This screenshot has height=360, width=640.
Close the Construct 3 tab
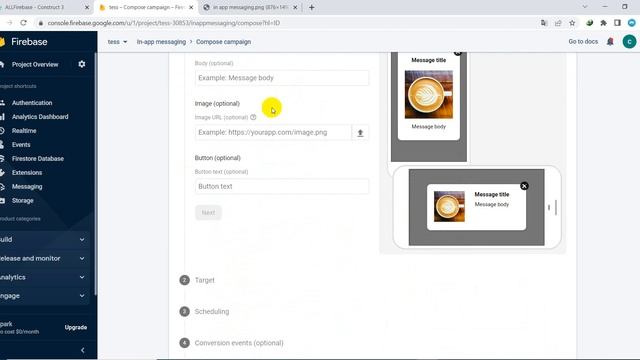87,7
